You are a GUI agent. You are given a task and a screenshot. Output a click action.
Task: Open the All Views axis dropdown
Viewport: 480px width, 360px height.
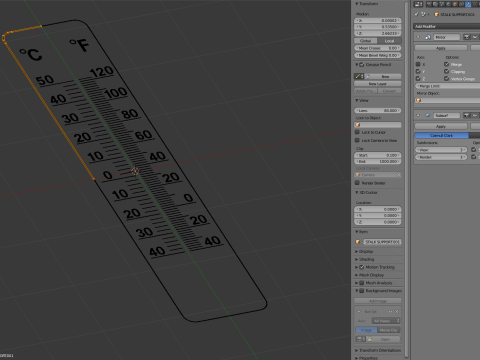(386, 321)
